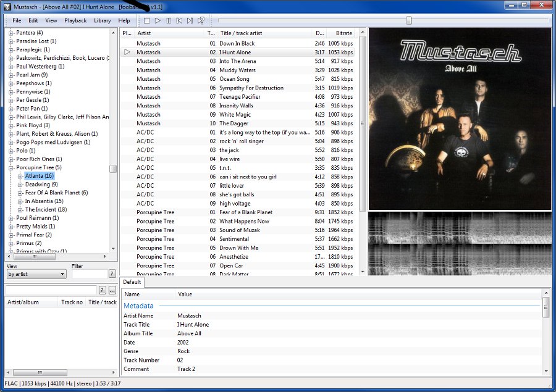Expand the Deadwing album node
The height and width of the screenshot is (392, 556).
tap(20, 185)
